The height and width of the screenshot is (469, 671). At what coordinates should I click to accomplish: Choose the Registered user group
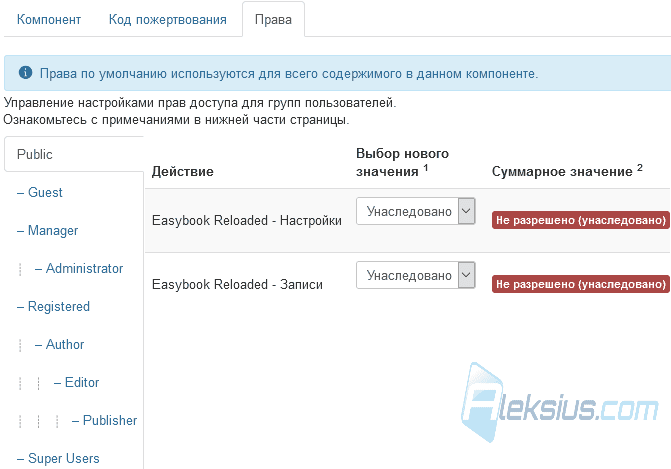[x=53, y=307]
